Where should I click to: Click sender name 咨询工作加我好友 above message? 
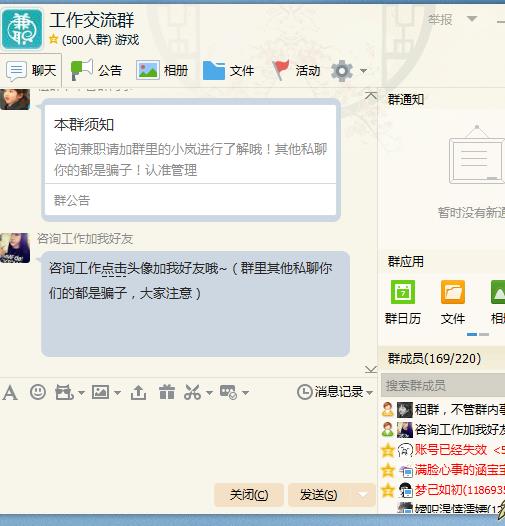pos(85,239)
